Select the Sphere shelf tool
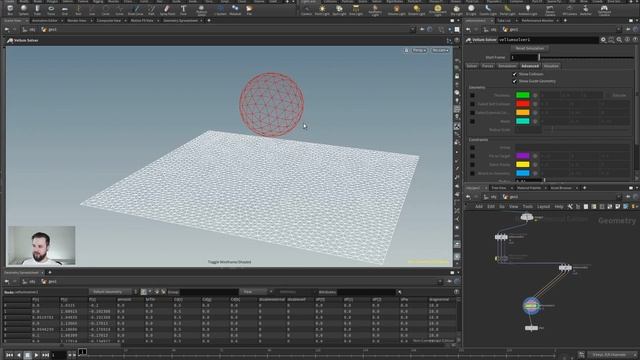This screenshot has width=640, height=360. (24, 10)
